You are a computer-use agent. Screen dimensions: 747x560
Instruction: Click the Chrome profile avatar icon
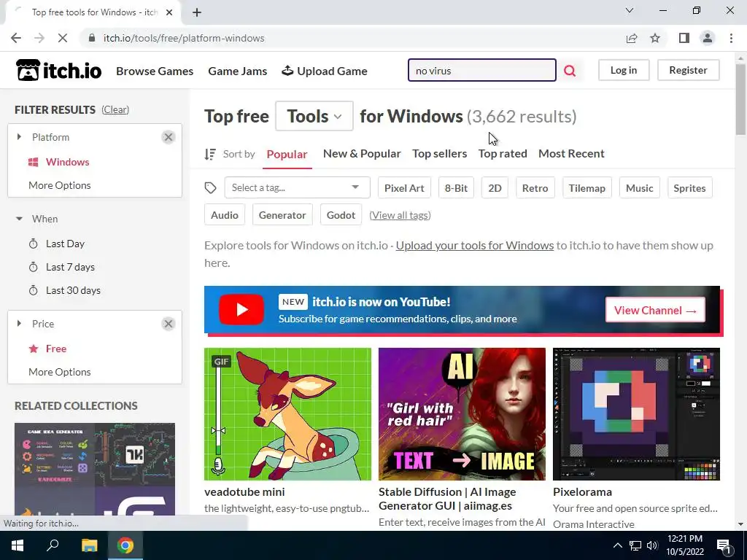[708, 38]
